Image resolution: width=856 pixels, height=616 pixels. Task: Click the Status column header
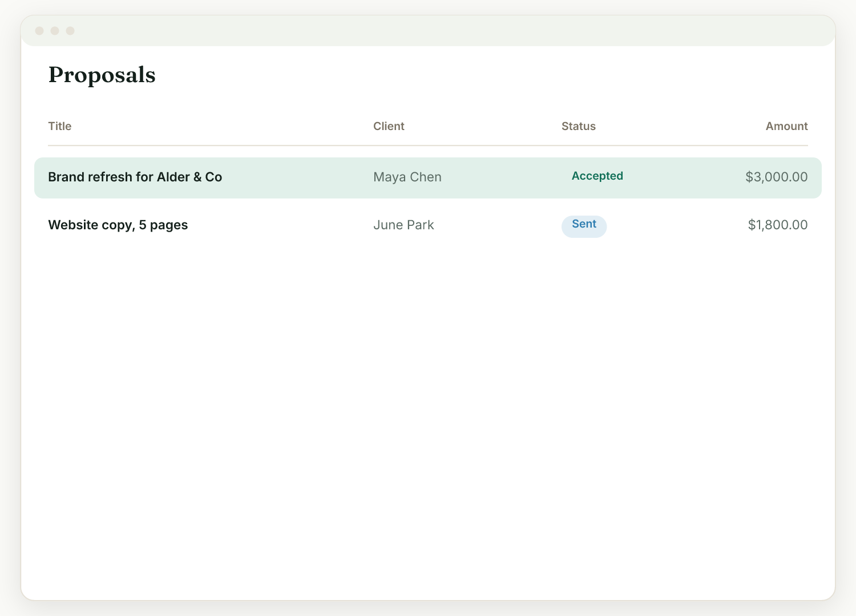579,126
